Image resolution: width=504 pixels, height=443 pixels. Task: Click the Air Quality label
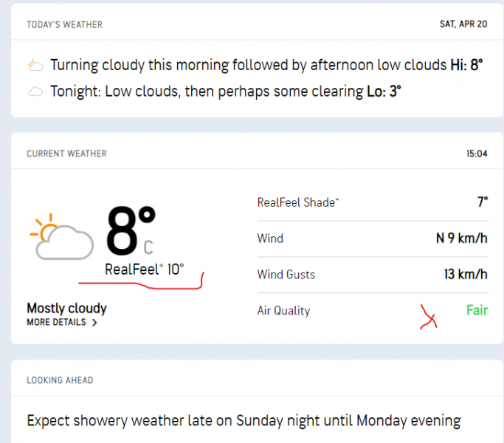(x=283, y=311)
